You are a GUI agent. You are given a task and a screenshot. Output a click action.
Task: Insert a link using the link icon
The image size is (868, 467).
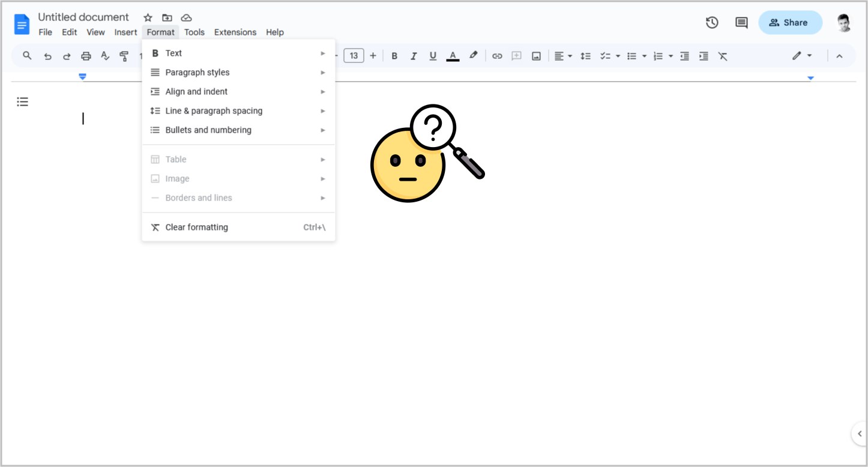click(497, 55)
